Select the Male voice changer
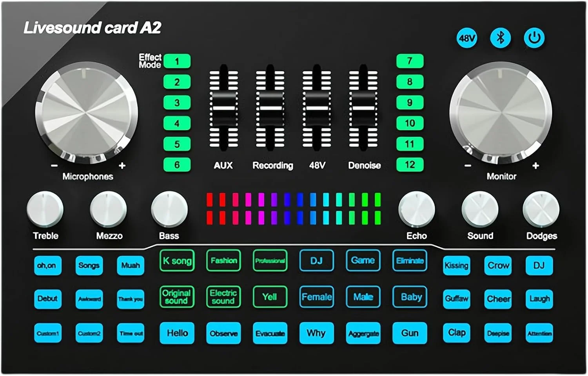 click(363, 297)
